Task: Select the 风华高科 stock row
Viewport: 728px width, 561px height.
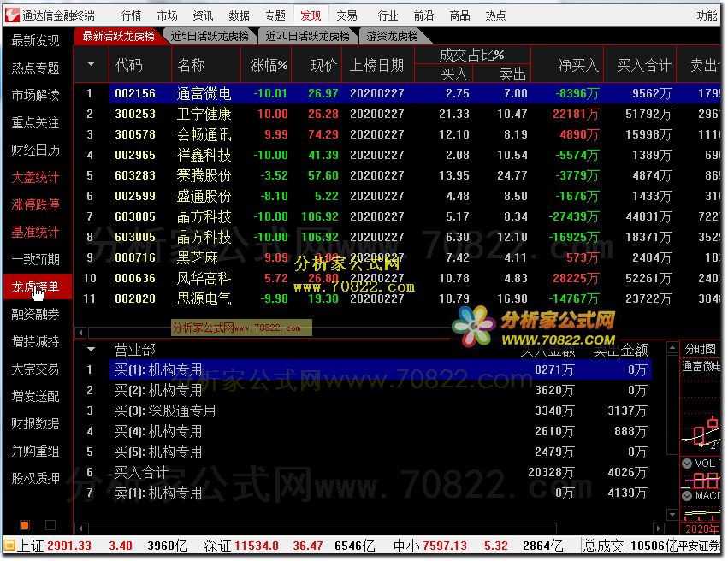Action: click(400, 278)
